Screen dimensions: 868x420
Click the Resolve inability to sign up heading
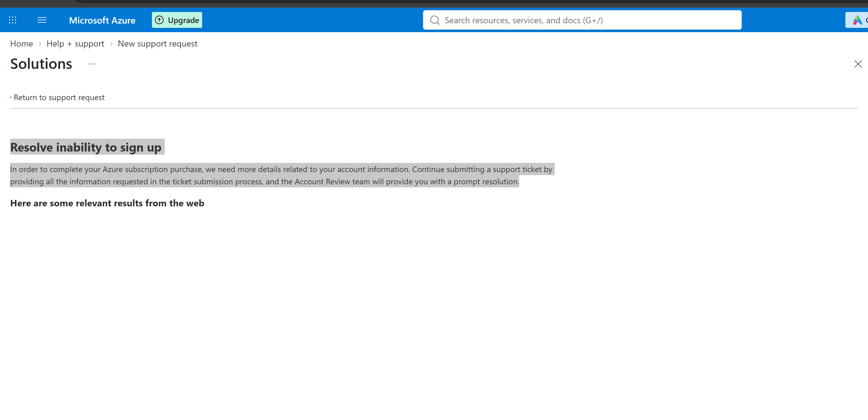(x=86, y=147)
